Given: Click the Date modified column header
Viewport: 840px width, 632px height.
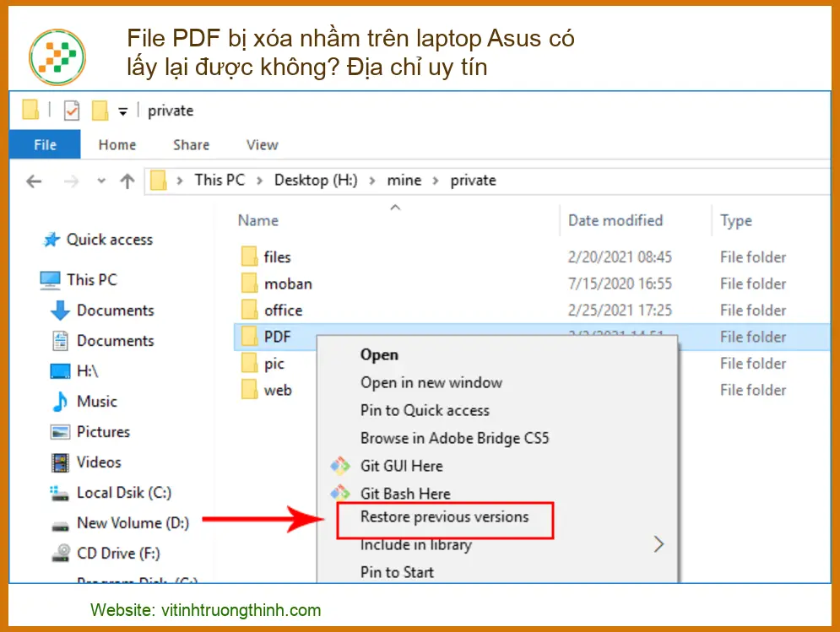Looking at the screenshot, I should pyautogui.click(x=615, y=220).
